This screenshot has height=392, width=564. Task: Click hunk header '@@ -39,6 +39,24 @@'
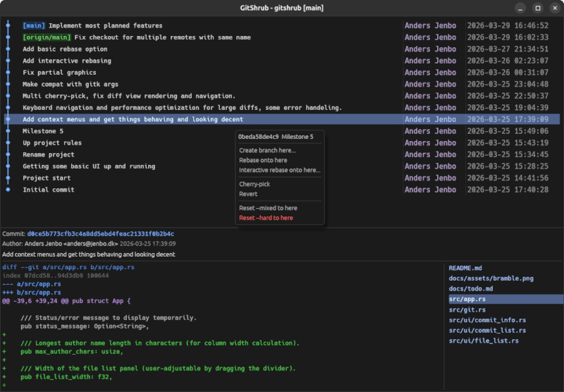tap(35, 301)
